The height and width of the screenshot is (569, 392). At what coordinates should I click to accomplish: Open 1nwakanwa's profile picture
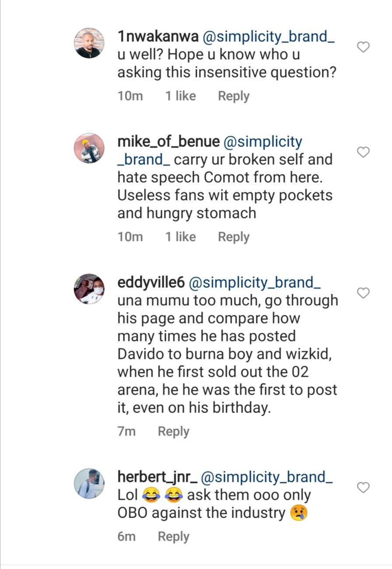coord(89,43)
